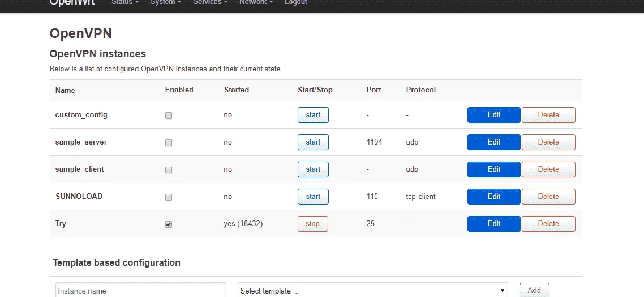Expand the Network menu
This screenshot has height=297, width=644.
tap(256, 2)
